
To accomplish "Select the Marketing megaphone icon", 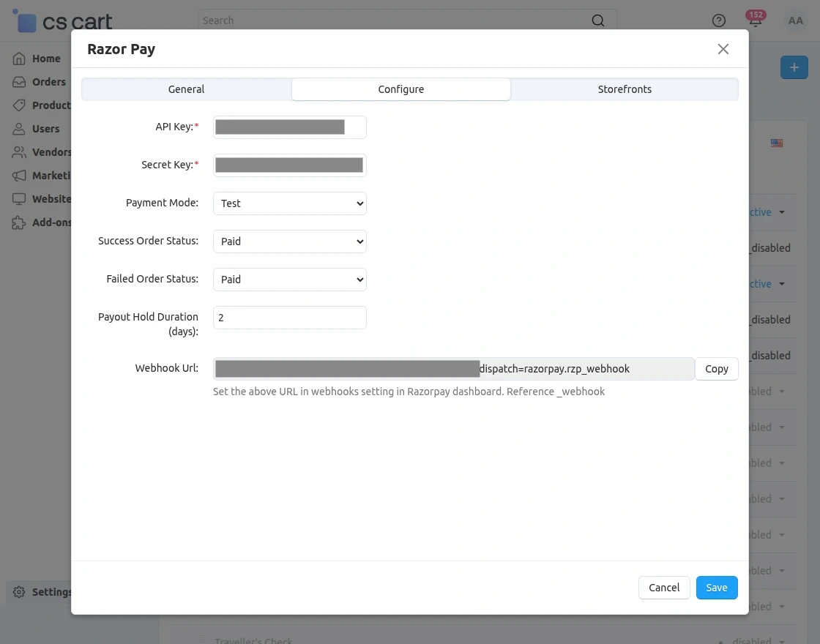I will point(20,175).
